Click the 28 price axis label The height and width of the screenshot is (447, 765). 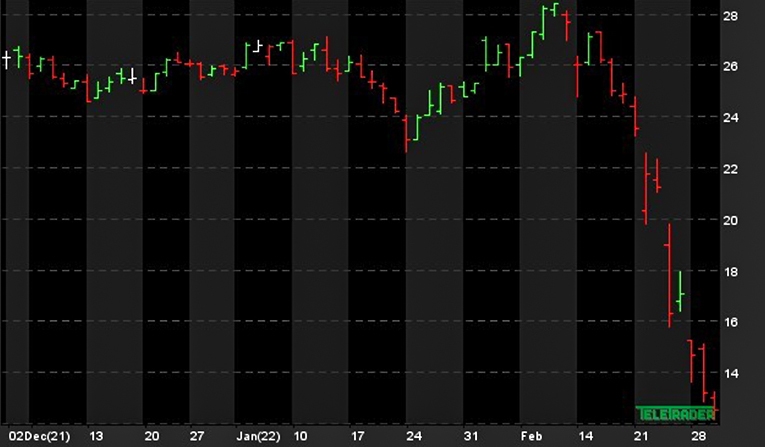point(730,16)
